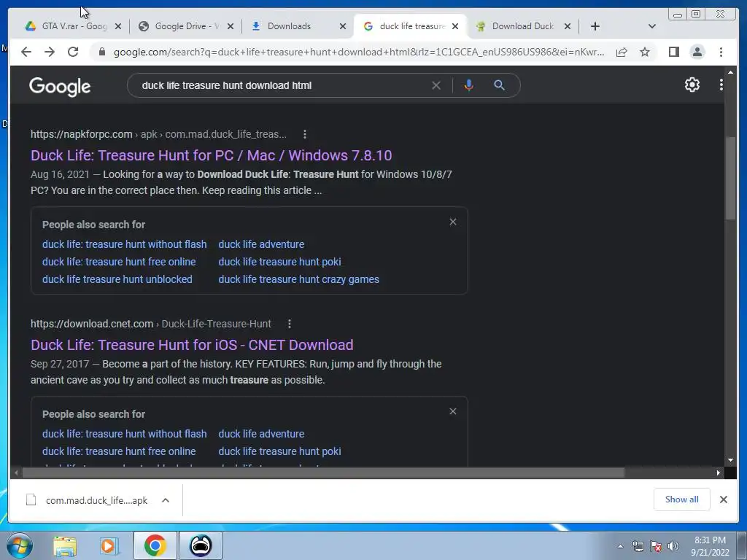Search duck life adventure in second box
The width and height of the screenshot is (747, 560).
[261, 434]
